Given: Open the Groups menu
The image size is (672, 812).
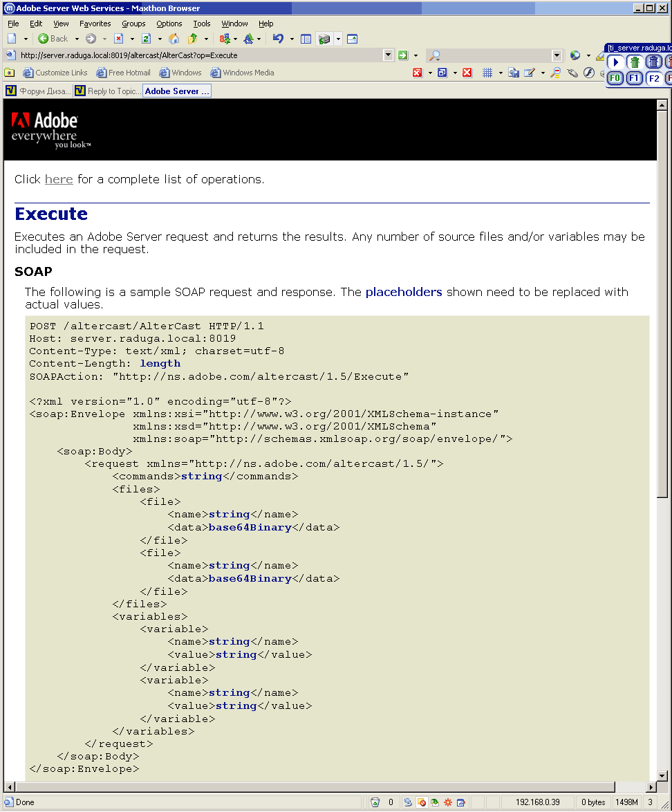Looking at the screenshot, I should point(133,24).
